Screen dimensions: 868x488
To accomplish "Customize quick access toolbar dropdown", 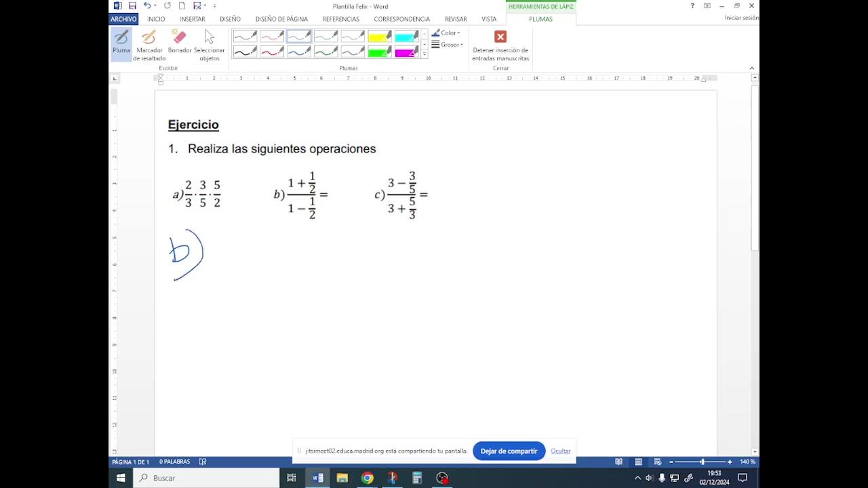I will 214,6.
